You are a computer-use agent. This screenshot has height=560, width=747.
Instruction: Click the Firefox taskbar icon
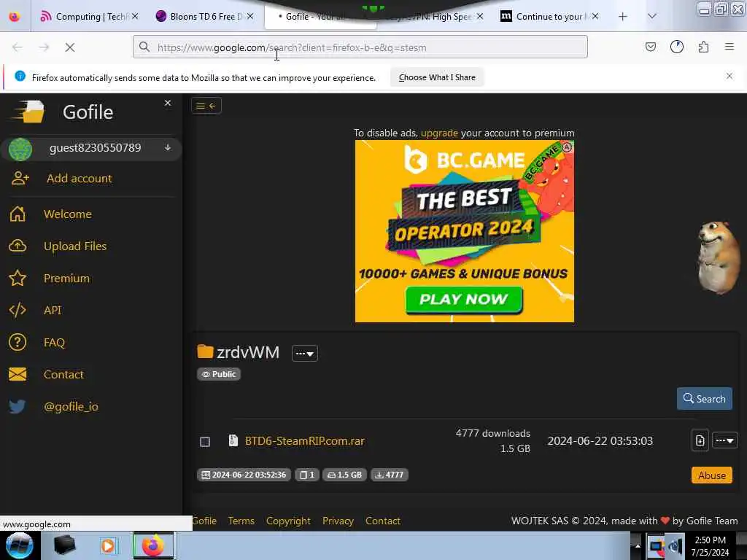pos(153,545)
